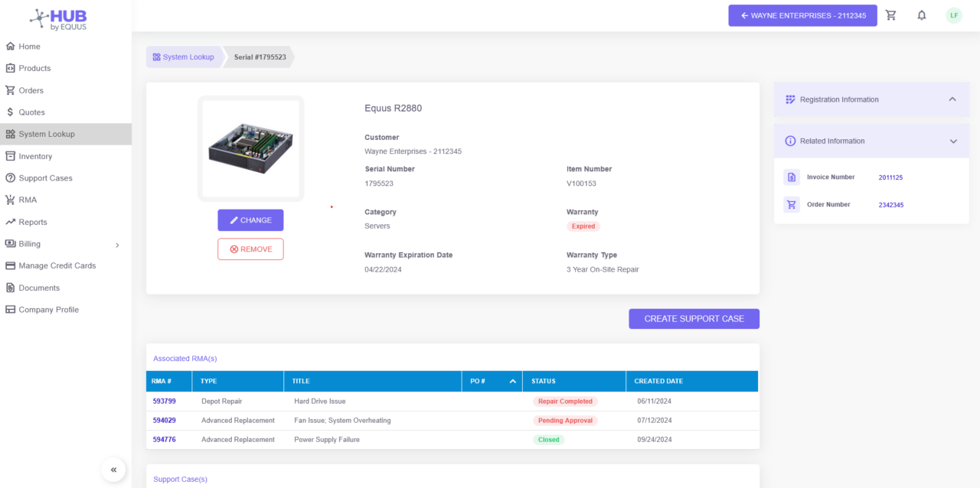Open RMA in sidebar

[66, 200]
